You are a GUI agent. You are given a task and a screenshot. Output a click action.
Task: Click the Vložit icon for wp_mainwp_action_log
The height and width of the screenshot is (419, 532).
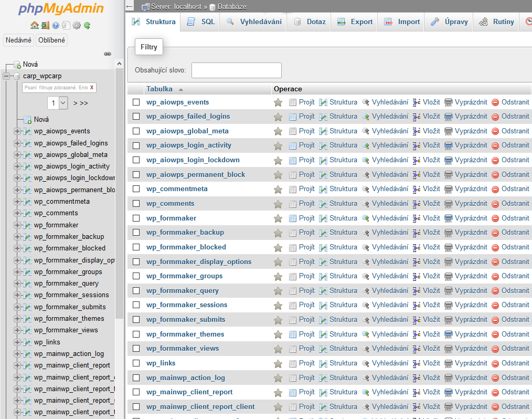416,378
